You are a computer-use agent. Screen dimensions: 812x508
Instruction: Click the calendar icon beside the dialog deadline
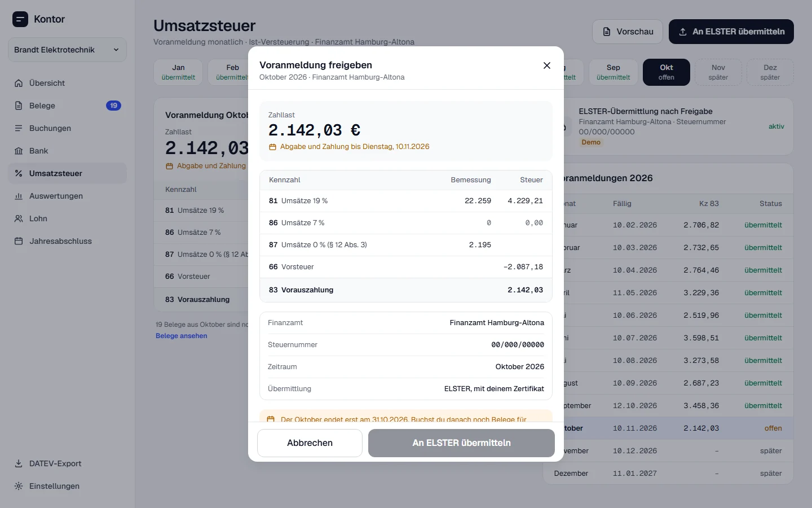pyautogui.click(x=272, y=147)
